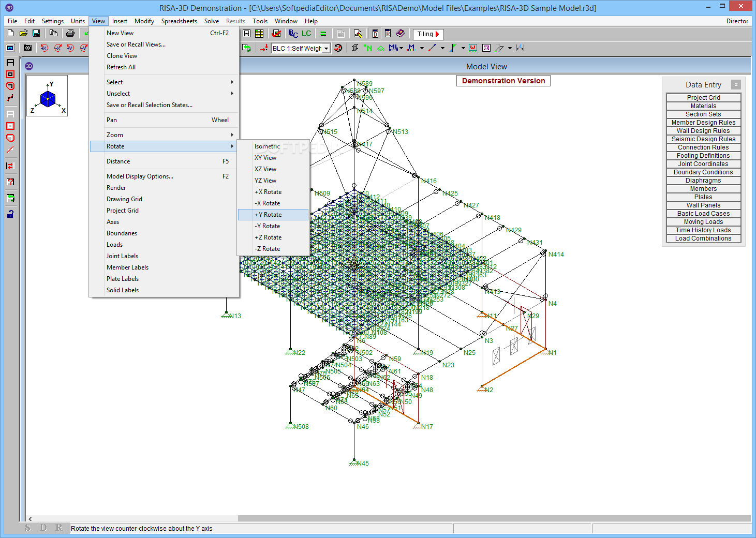Click the camera snapshot icon
This screenshot has height=538, width=756.
(x=28, y=48)
